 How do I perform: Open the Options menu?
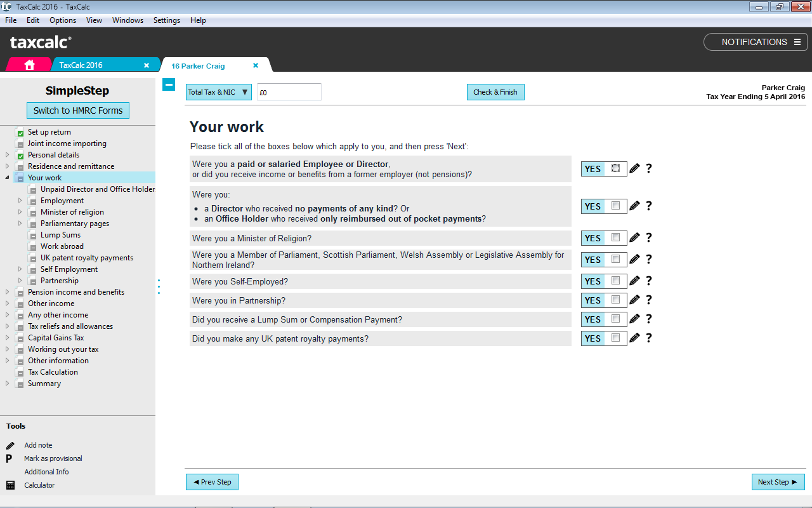point(62,20)
